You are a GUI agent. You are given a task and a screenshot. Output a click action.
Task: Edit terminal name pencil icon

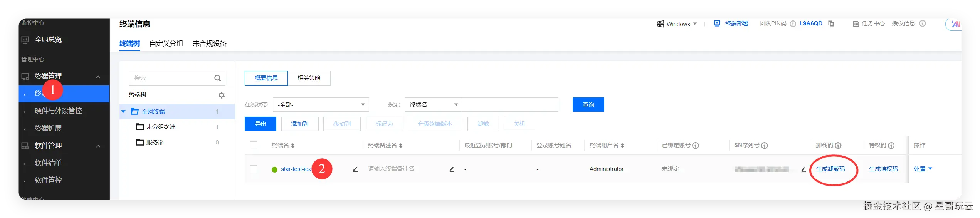click(x=355, y=169)
